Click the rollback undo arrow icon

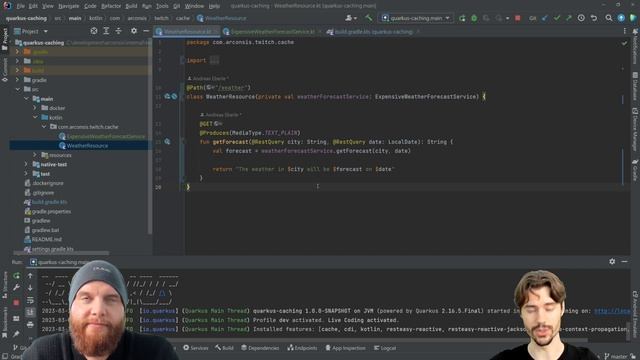click(x=594, y=18)
